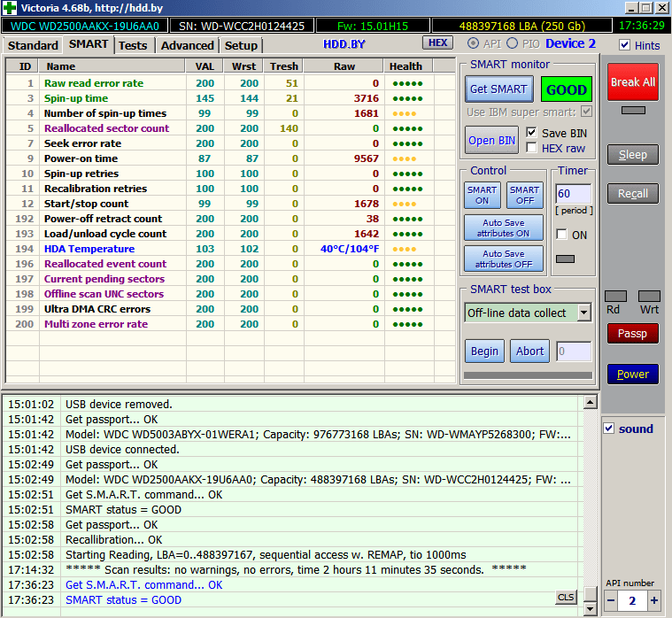This screenshot has width=672, height=618.
Task: Open the Tests tab
Action: (133, 45)
